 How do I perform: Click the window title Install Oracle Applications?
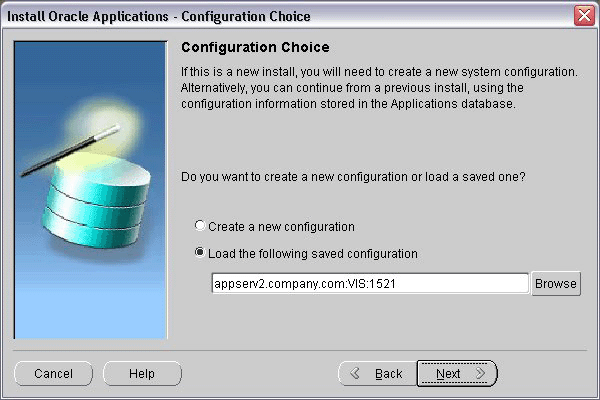pos(159,16)
